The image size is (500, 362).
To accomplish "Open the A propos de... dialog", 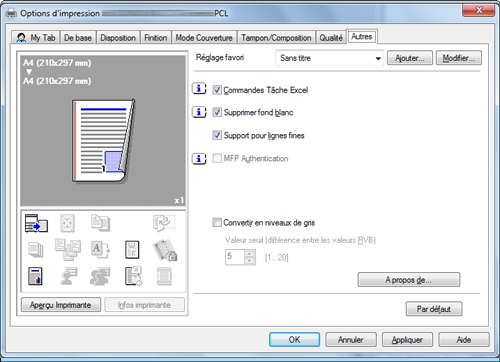I will (409, 280).
